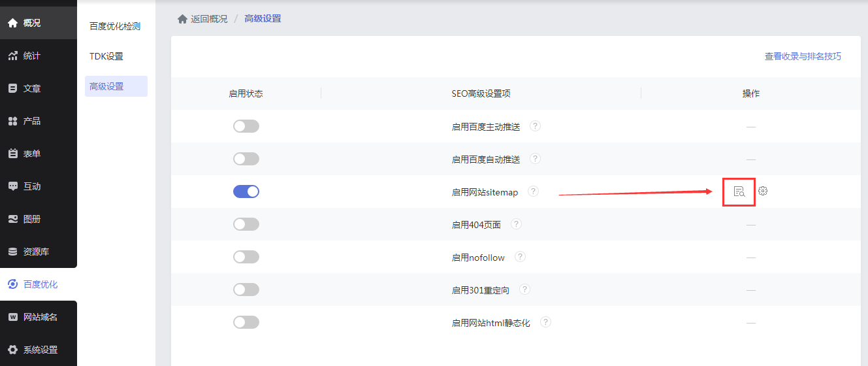Open 统计 in the sidebar
Image resolution: width=868 pixels, height=366 pixels.
(x=39, y=56)
